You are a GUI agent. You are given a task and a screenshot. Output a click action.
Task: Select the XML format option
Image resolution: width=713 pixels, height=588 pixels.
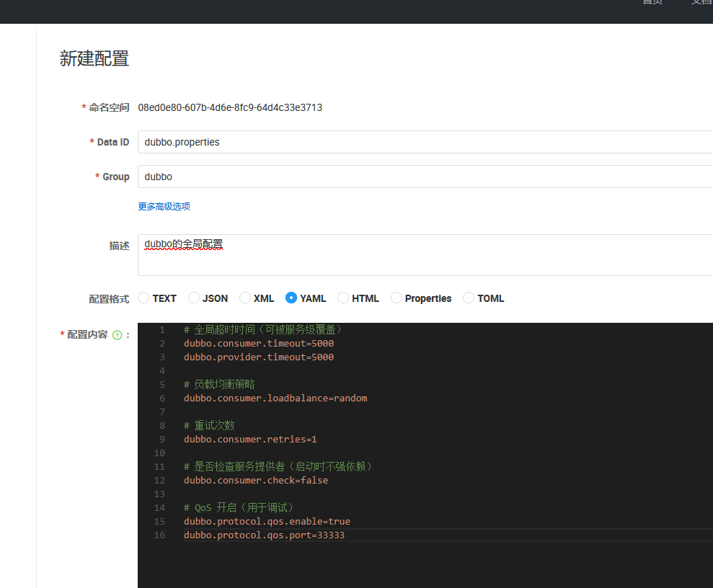tap(245, 298)
